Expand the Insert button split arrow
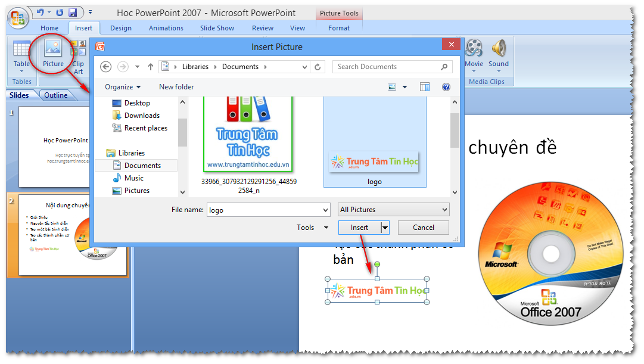Screen dimensions: 644x364 click(x=385, y=228)
